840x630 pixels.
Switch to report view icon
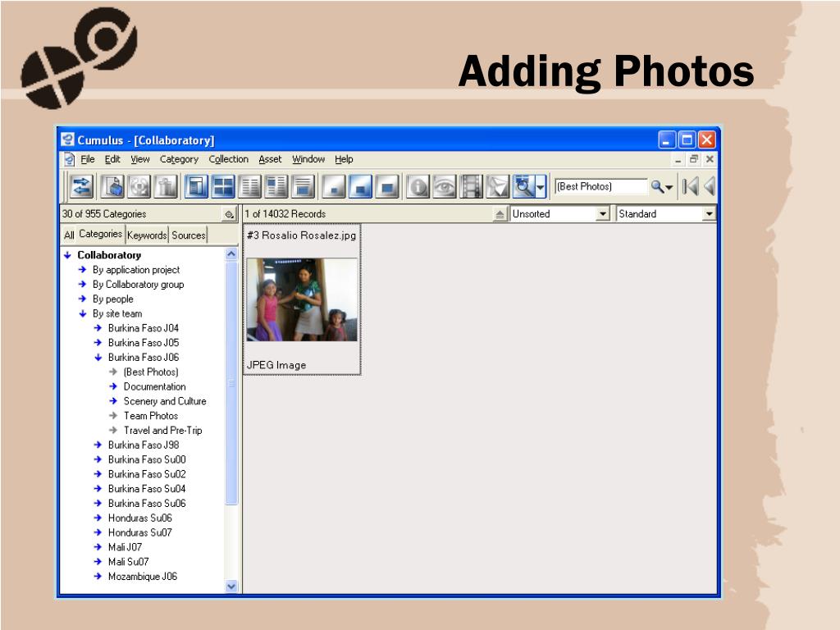point(276,186)
